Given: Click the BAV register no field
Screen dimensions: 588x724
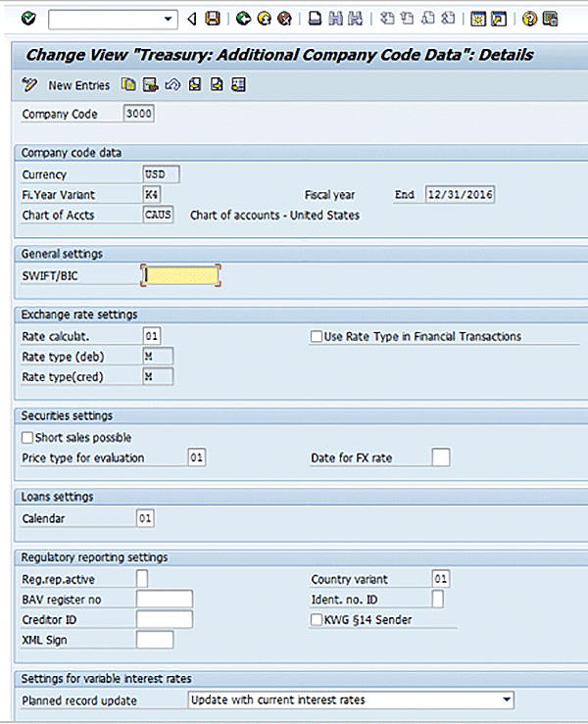Looking at the screenshot, I should (x=165, y=600).
